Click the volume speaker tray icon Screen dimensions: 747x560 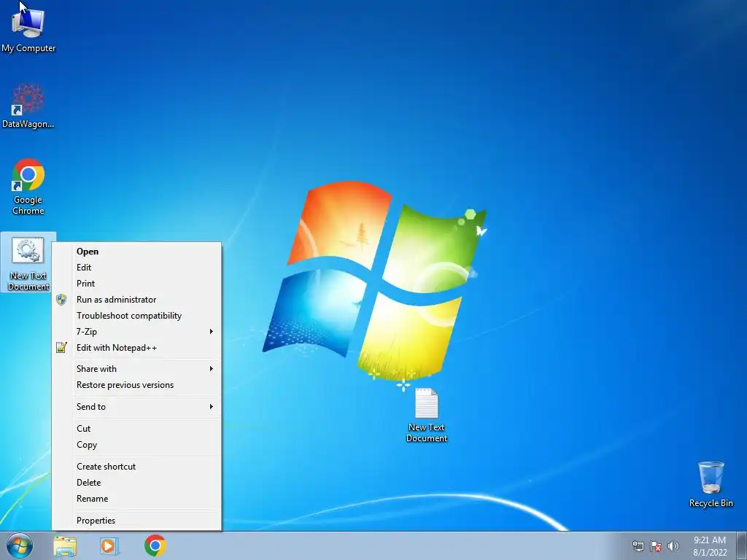[x=673, y=546]
